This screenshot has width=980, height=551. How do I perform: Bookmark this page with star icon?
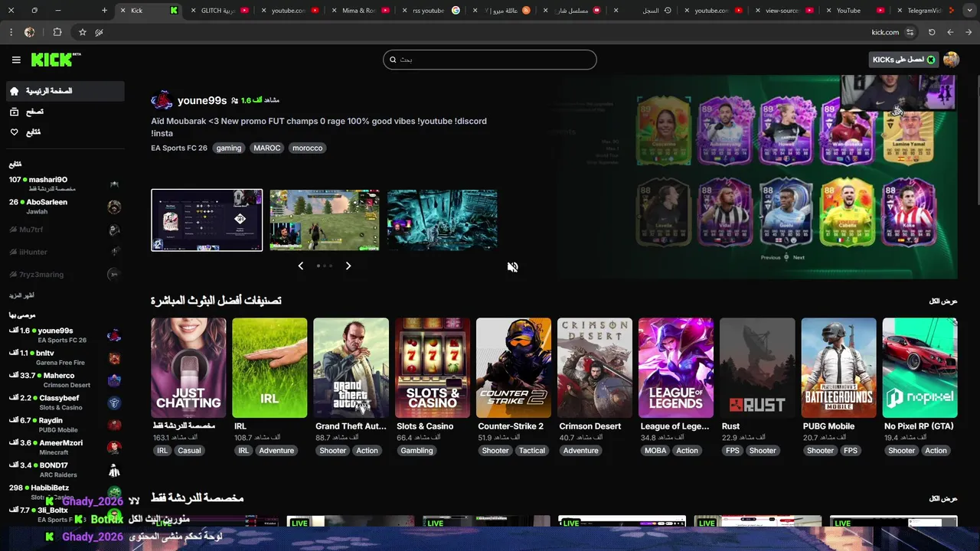tap(83, 32)
